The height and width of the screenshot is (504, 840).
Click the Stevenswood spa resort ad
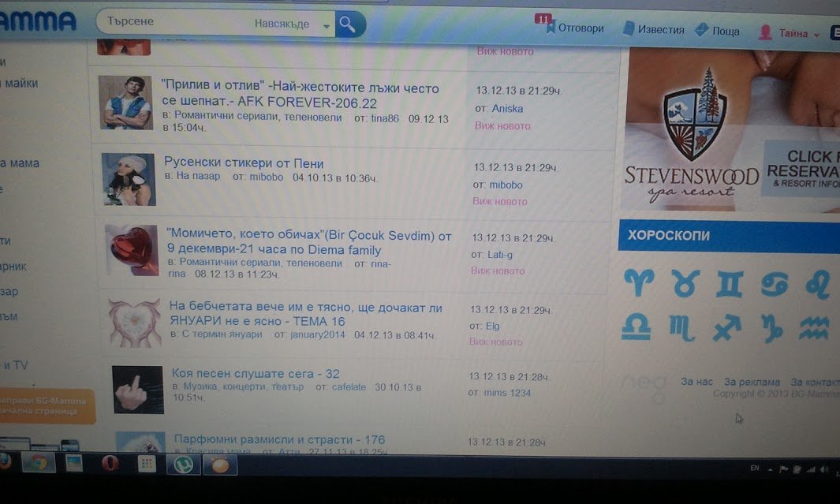(732, 129)
